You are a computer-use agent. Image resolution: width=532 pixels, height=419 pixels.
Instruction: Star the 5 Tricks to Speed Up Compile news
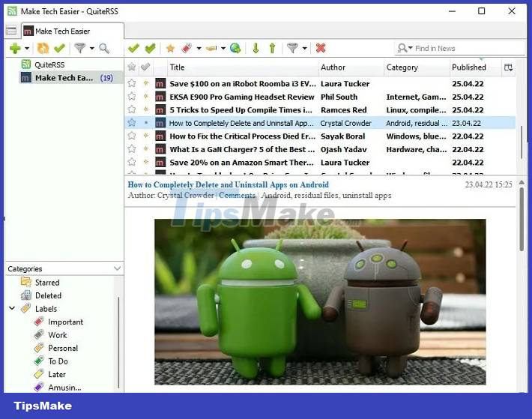(132, 109)
